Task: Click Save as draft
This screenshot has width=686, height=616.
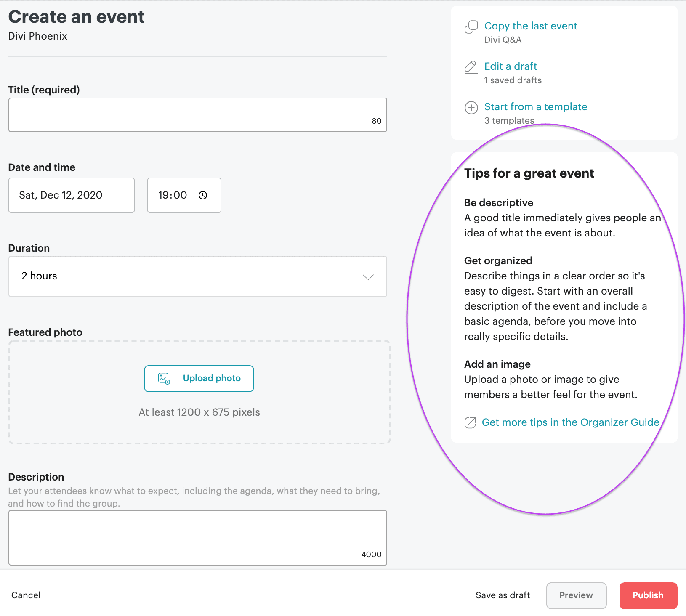Action: pyautogui.click(x=503, y=595)
